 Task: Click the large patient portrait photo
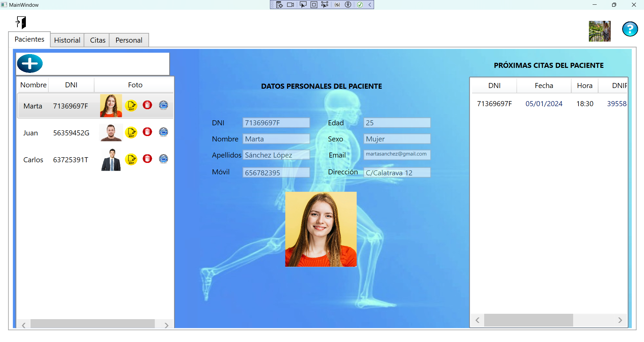pyautogui.click(x=321, y=229)
